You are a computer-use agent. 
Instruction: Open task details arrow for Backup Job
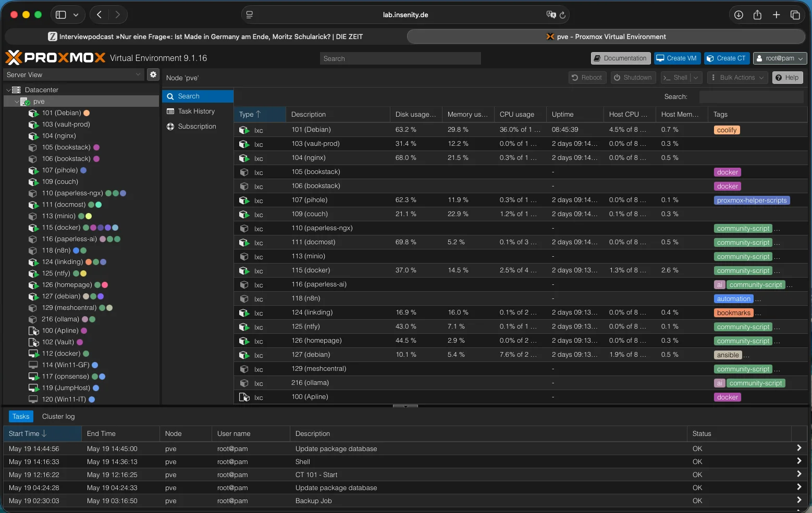coord(799,500)
